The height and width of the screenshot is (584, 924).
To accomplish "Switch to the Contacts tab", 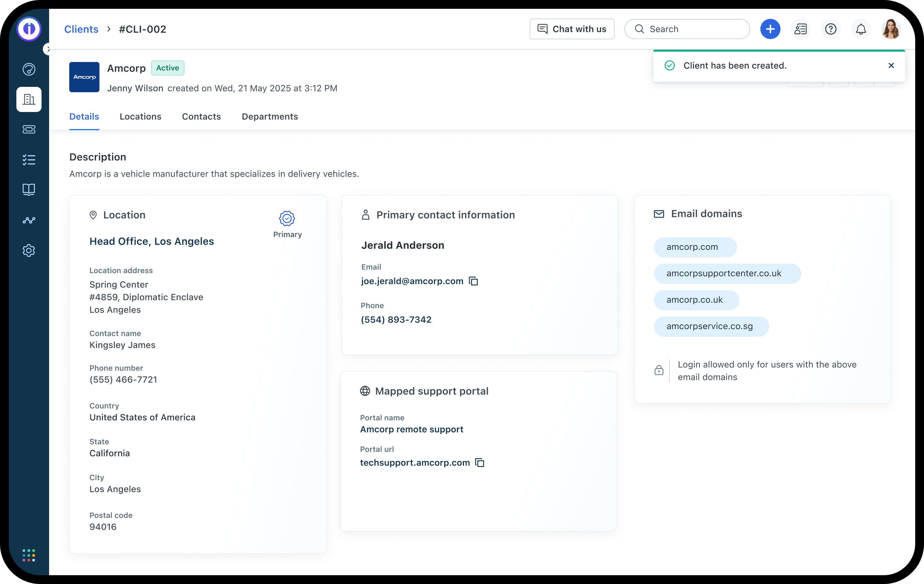I will 201,117.
